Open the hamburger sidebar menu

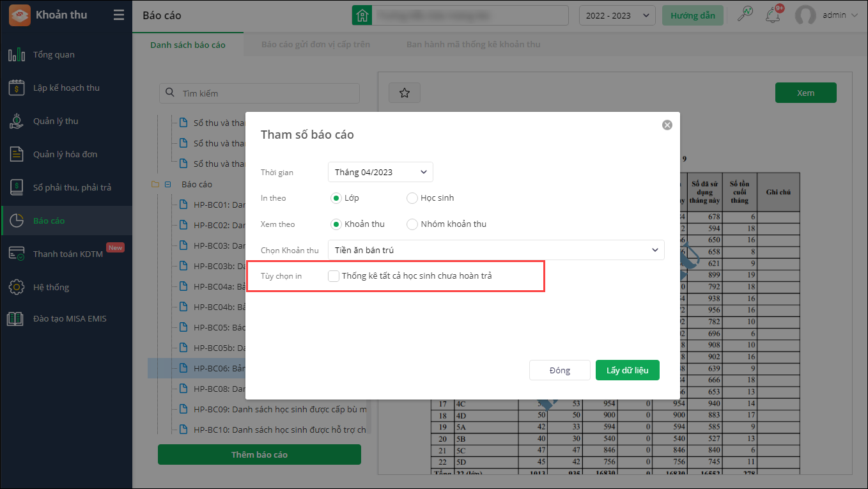[119, 15]
